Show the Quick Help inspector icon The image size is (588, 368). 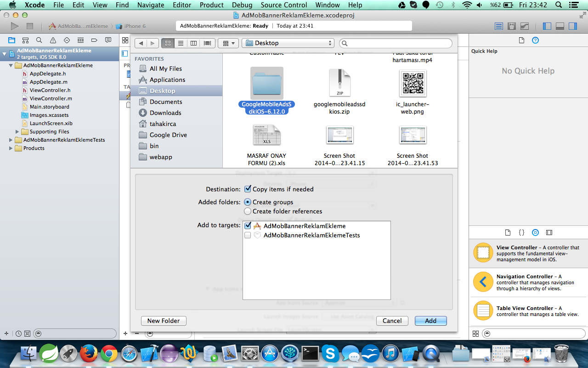(x=535, y=40)
